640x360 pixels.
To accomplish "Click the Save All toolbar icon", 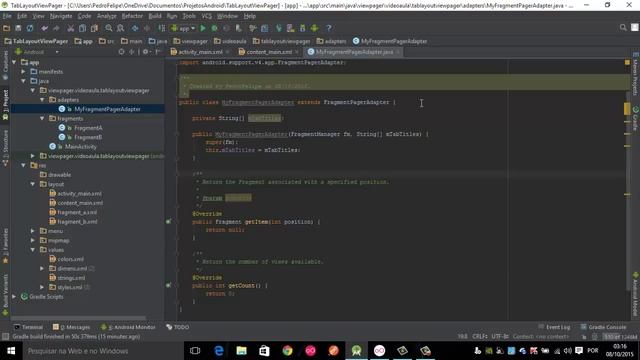I will click(18, 28).
